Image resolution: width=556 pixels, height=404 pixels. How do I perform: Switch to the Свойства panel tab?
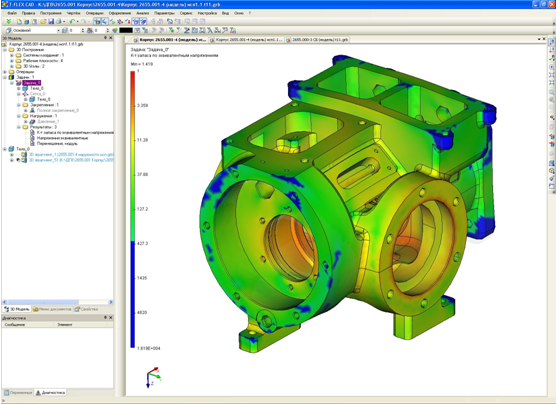pos(87,309)
